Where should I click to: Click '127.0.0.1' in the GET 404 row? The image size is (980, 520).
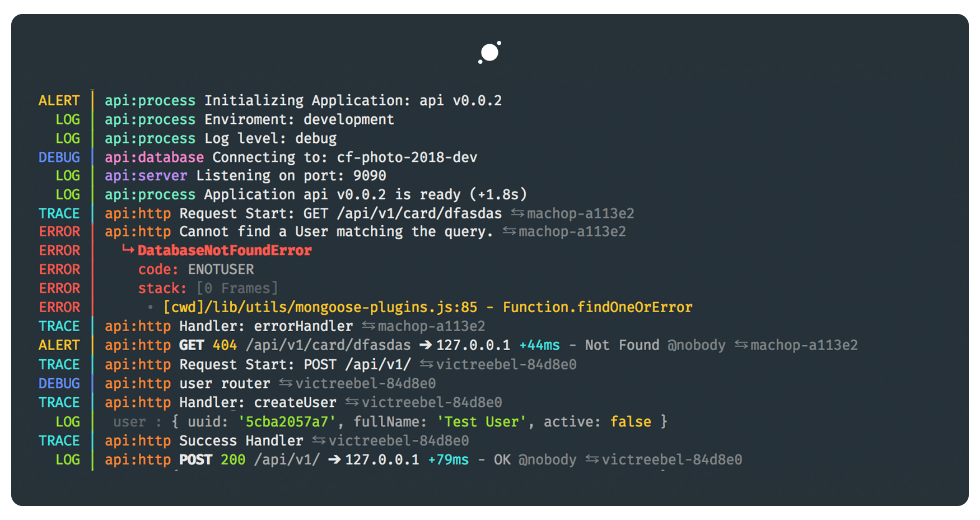[x=473, y=345]
